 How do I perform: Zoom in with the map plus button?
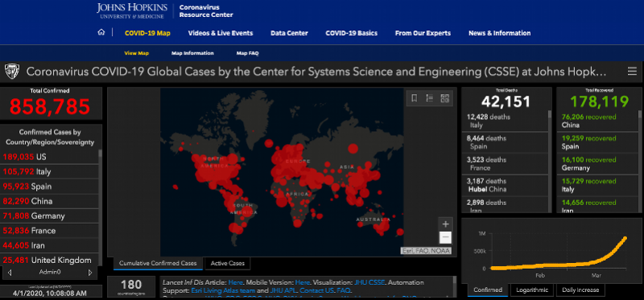[446, 224]
